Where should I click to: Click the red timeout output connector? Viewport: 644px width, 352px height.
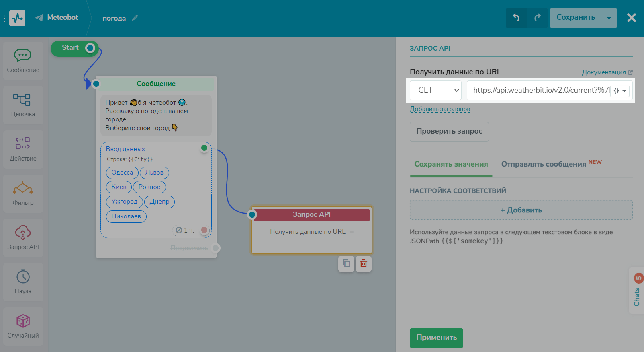tap(204, 230)
